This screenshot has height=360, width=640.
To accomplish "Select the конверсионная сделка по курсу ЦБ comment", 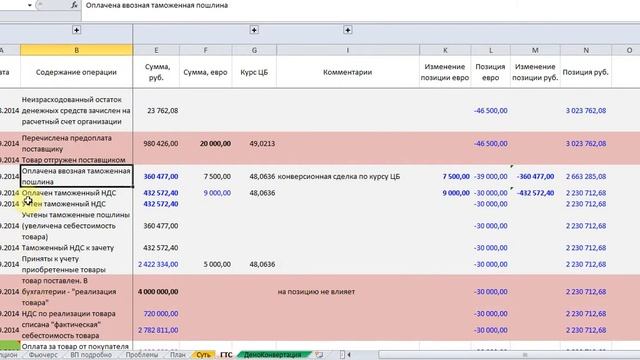I will [x=348, y=176].
